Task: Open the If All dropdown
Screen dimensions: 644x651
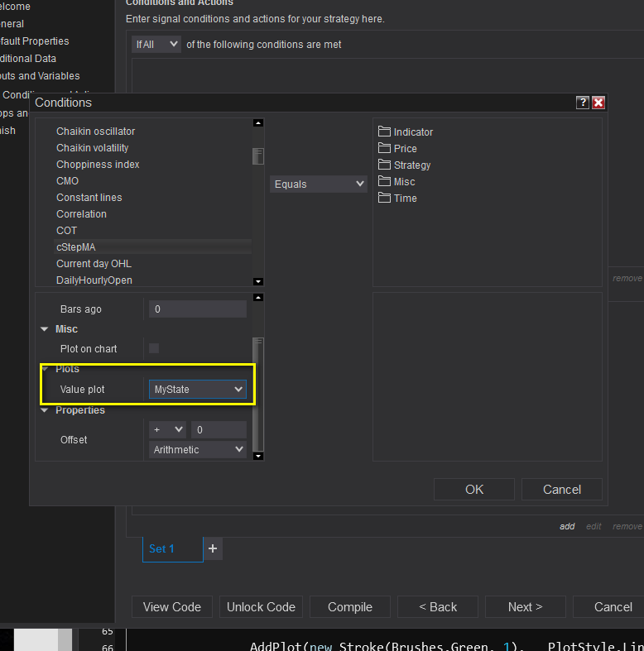Action: [156, 45]
